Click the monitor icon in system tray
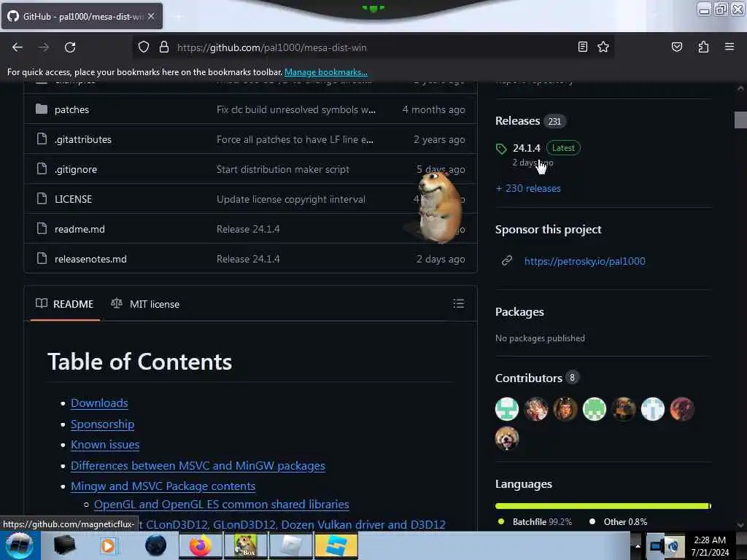747x560 pixels. [x=656, y=546]
